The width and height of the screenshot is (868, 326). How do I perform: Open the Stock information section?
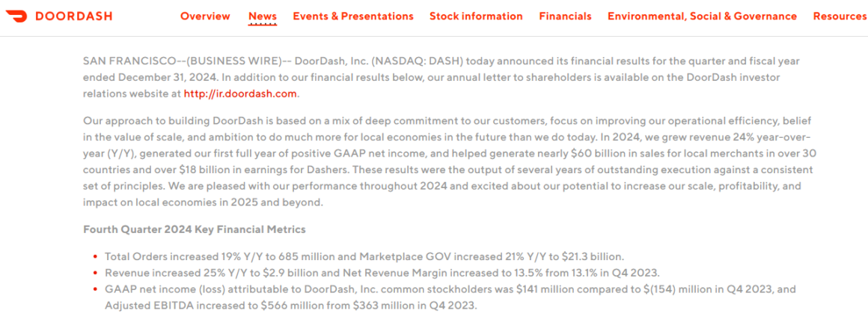click(476, 16)
